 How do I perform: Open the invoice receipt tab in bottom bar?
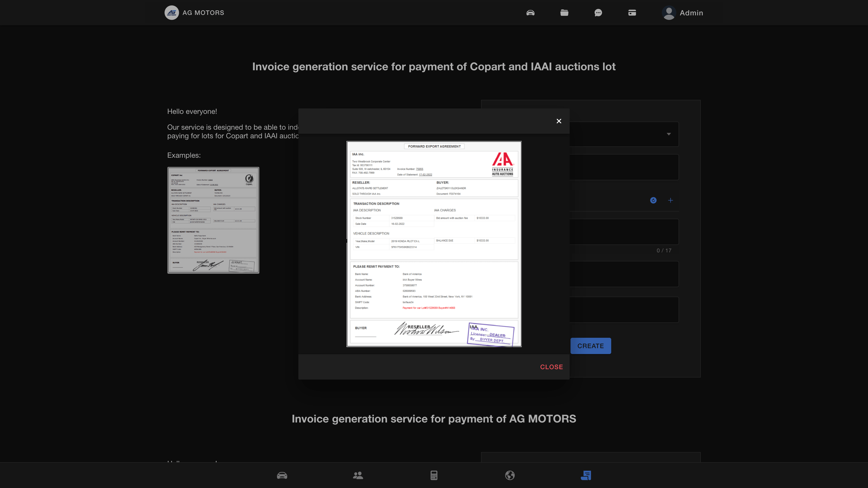tap(586, 475)
